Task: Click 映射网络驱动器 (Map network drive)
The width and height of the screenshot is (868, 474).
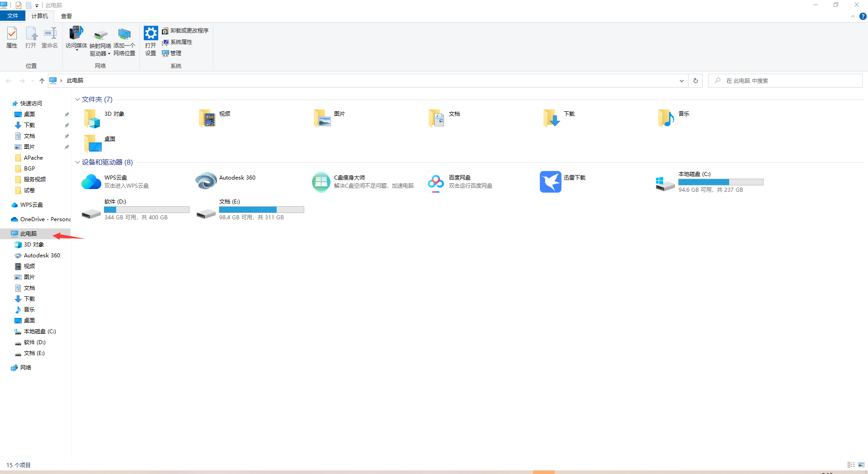Action: 100,42
